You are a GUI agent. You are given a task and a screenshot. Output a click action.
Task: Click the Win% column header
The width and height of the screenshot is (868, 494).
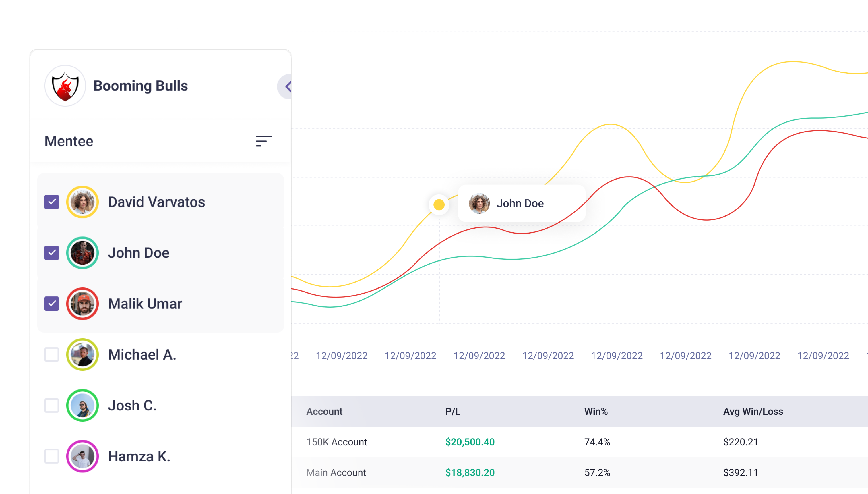pos(596,411)
